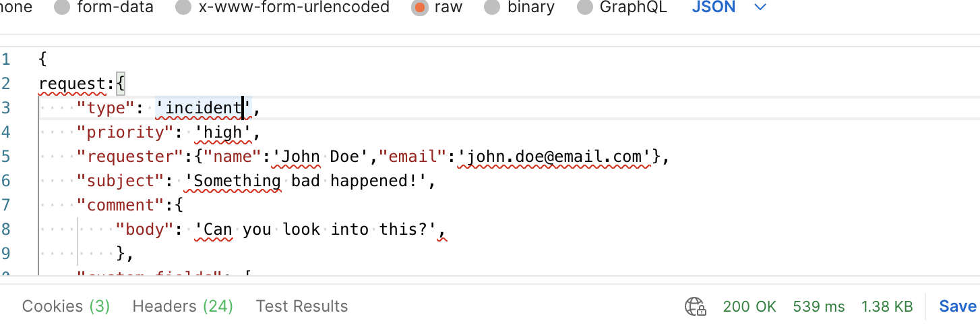Click the chevron next to JSON
The width and height of the screenshot is (980, 336).
pos(760,8)
